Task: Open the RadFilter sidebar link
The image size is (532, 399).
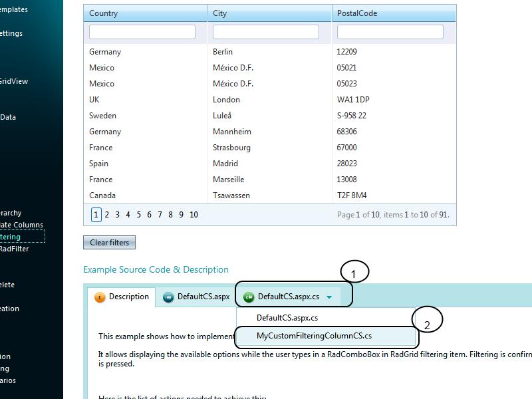Action: click(x=14, y=249)
